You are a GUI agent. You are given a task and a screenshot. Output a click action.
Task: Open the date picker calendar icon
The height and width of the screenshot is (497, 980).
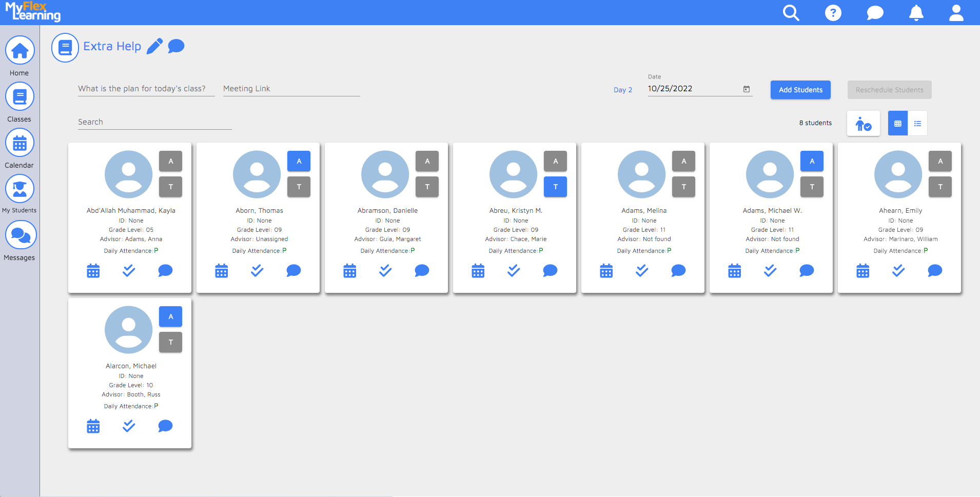pyautogui.click(x=747, y=89)
